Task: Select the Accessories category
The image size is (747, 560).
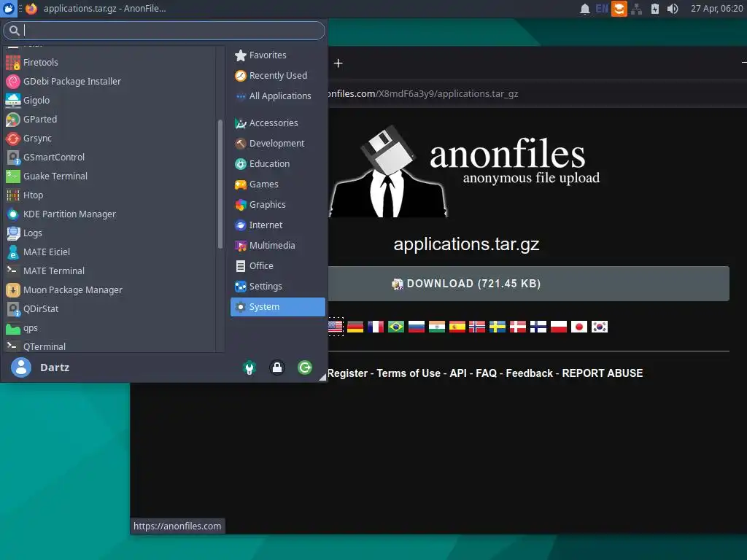Action: click(278, 122)
